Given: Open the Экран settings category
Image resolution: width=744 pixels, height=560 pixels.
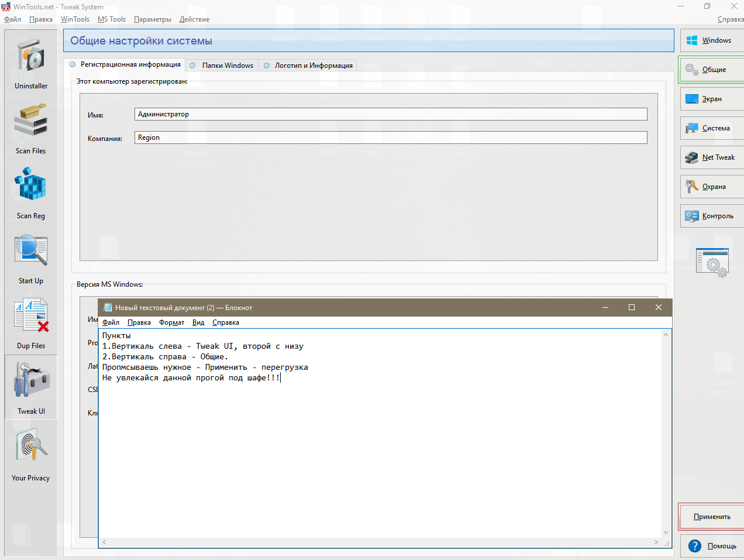Looking at the screenshot, I should (712, 99).
